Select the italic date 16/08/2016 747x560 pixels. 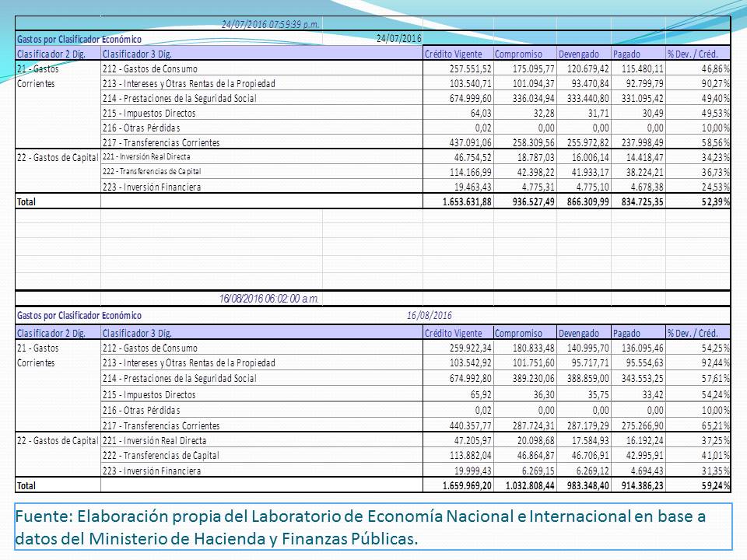click(430, 315)
